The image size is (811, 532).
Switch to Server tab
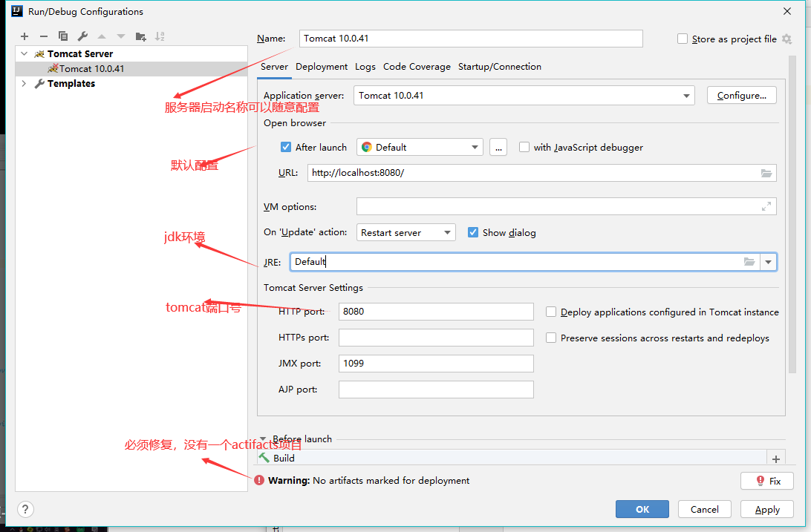click(x=274, y=67)
